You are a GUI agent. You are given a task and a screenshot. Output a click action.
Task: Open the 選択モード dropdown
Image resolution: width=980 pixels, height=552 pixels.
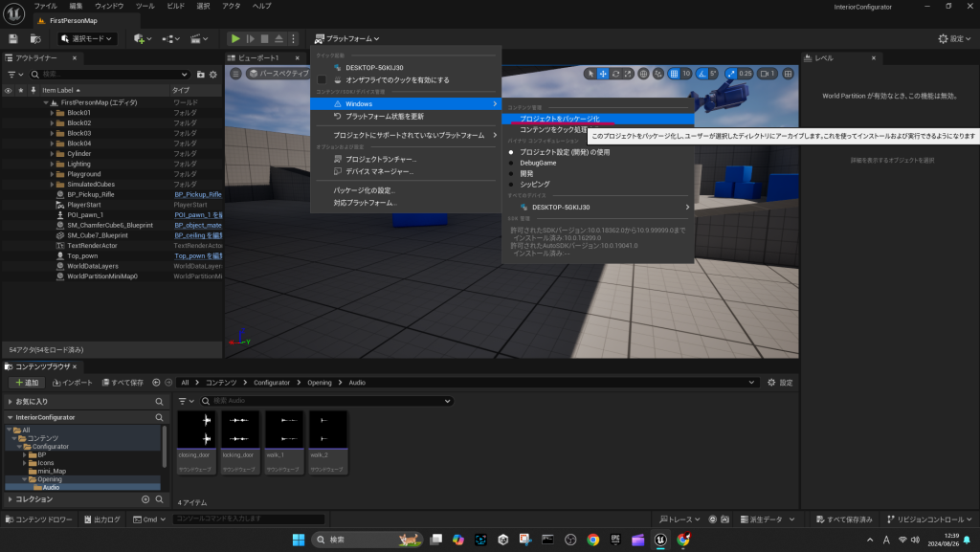point(87,38)
